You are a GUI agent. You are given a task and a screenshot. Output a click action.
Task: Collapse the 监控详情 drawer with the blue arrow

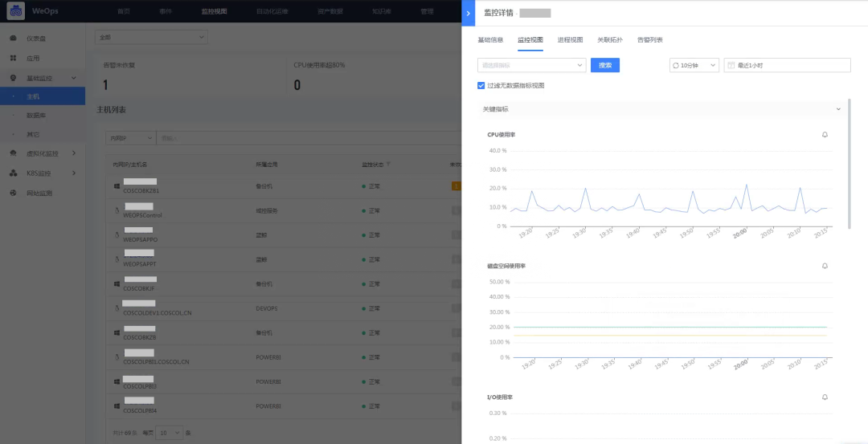point(468,14)
